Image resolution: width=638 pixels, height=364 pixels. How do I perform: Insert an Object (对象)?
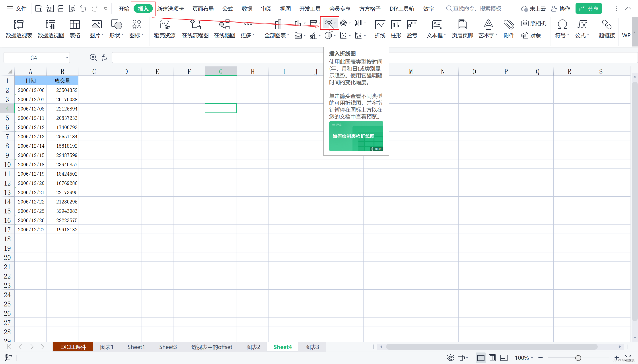click(531, 36)
